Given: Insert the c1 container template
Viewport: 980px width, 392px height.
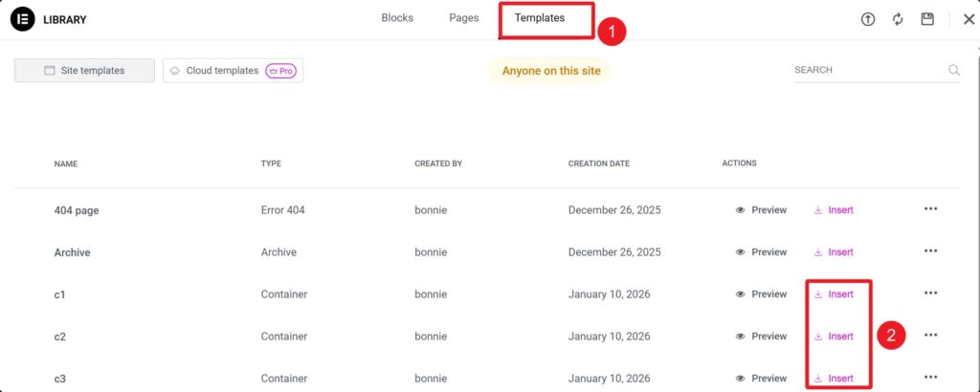Looking at the screenshot, I should pos(834,294).
